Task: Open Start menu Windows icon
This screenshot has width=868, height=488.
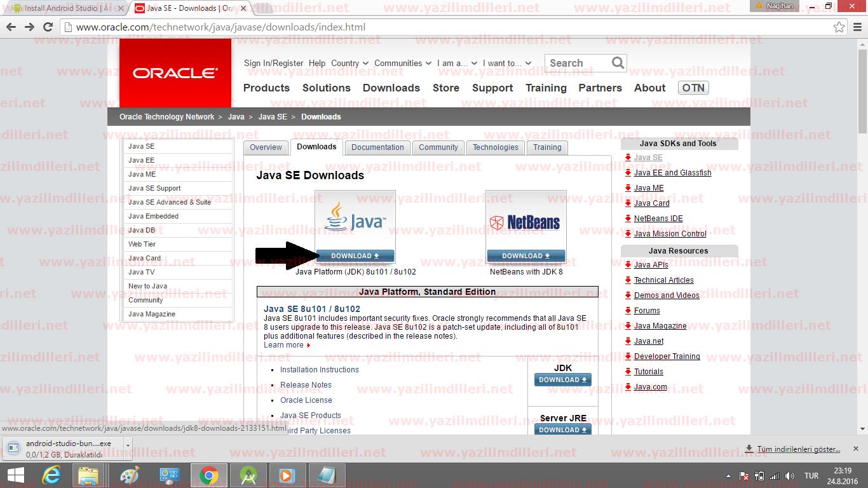Action: click(15, 475)
